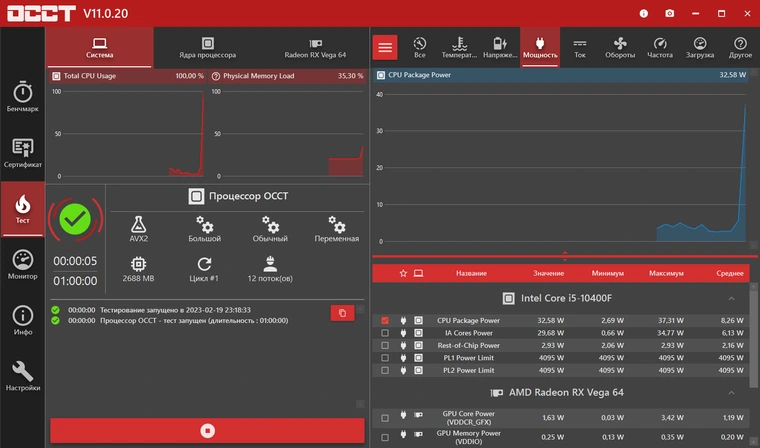Open Настройки wrench settings
The image size is (760, 448).
coord(22,376)
